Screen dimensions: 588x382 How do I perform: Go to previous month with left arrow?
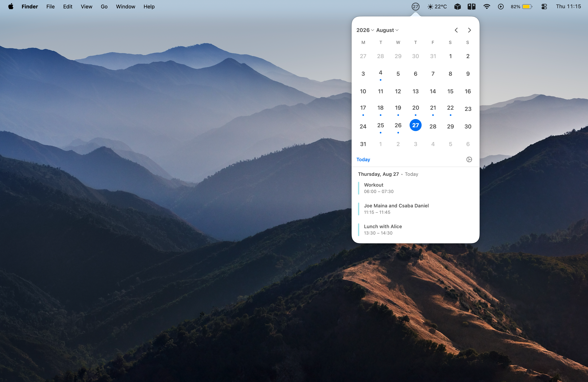click(456, 30)
